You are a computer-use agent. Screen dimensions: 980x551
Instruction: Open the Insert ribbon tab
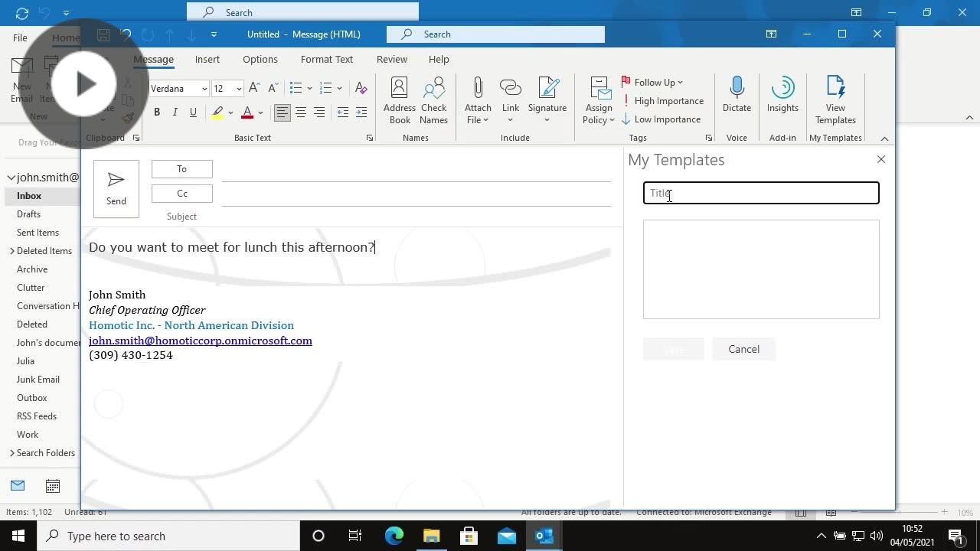207,59
